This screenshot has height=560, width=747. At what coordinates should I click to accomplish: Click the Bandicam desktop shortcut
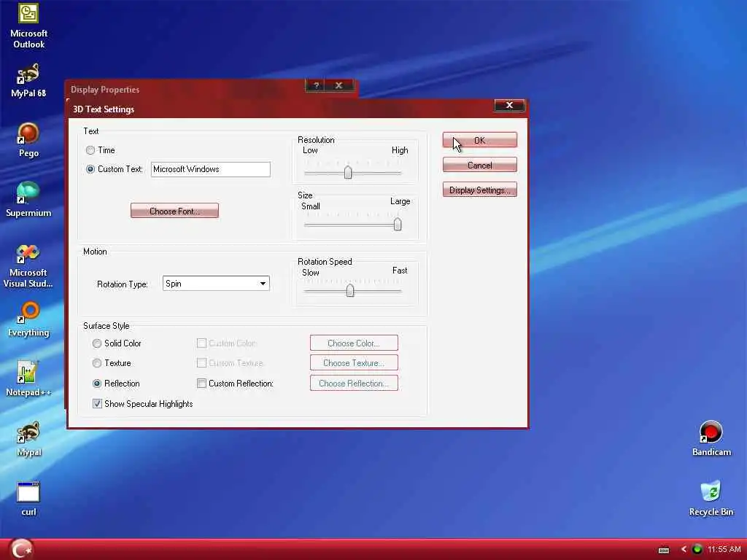(x=711, y=439)
